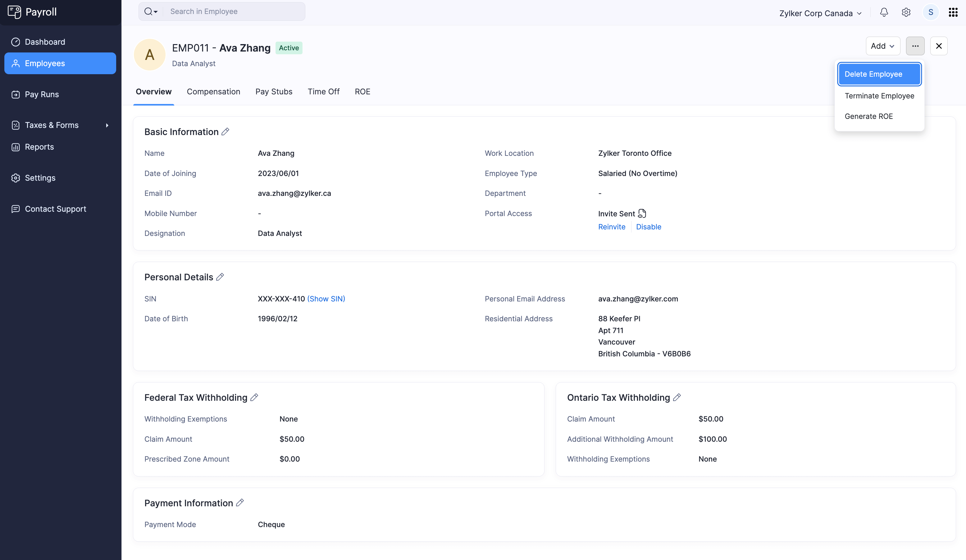Open the organization settings gear icon
The image size is (966, 560).
point(906,13)
